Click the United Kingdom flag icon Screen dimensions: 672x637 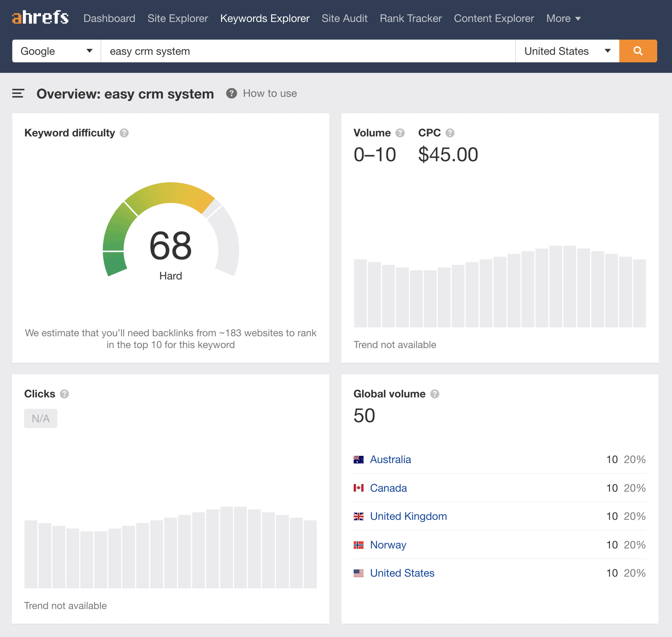coord(358,517)
